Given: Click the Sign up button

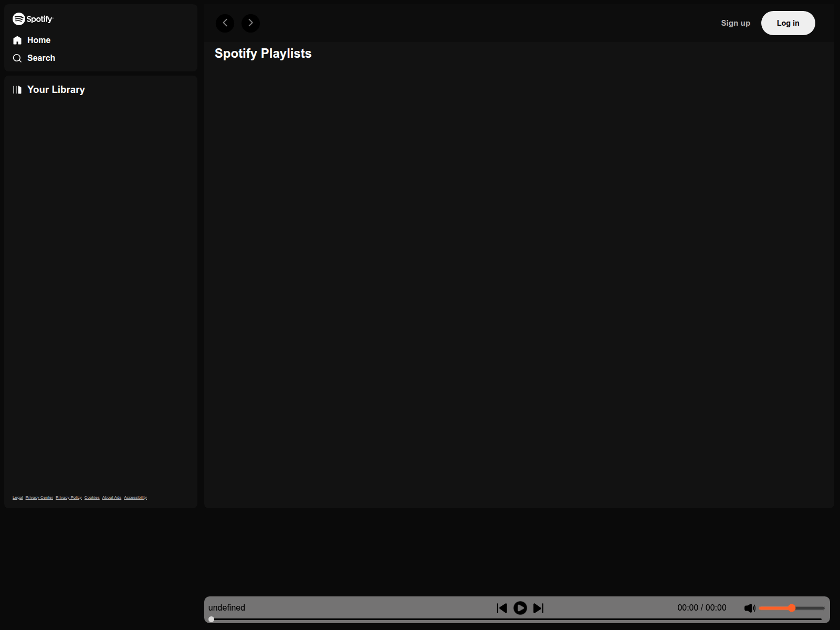Looking at the screenshot, I should (x=736, y=23).
